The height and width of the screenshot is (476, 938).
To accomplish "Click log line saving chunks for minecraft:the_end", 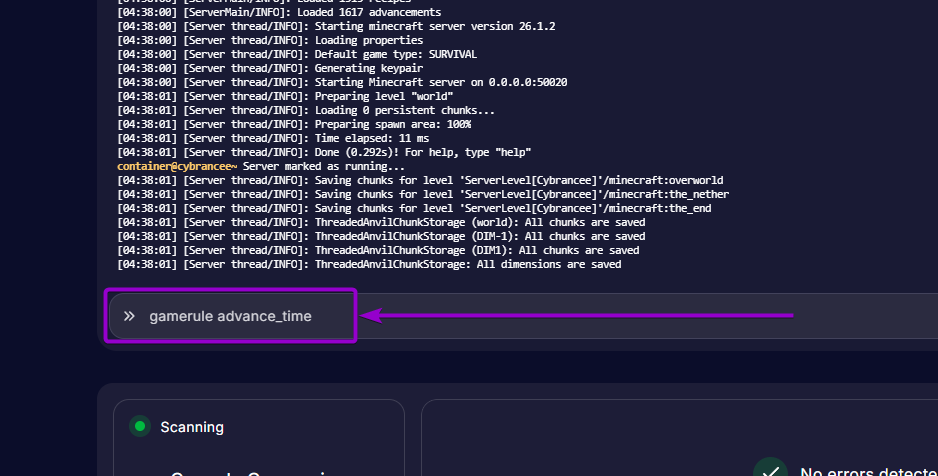I will (414, 209).
